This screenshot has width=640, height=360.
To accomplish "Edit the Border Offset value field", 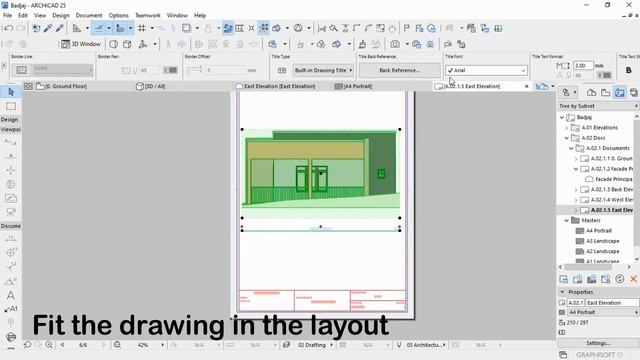I will tap(224, 70).
